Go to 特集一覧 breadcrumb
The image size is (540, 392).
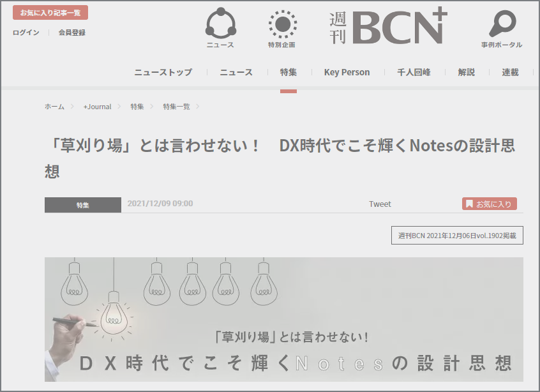pos(176,107)
